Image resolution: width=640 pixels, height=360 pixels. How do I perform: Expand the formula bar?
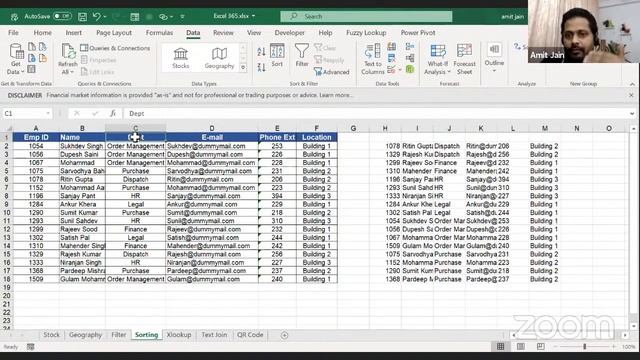[632, 113]
